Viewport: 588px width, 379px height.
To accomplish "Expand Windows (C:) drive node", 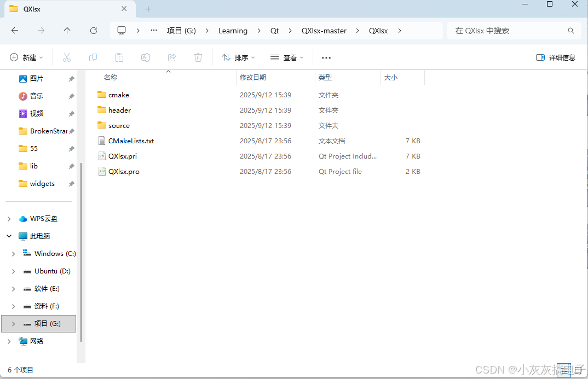I will pyautogui.click(x=14, y=254).
